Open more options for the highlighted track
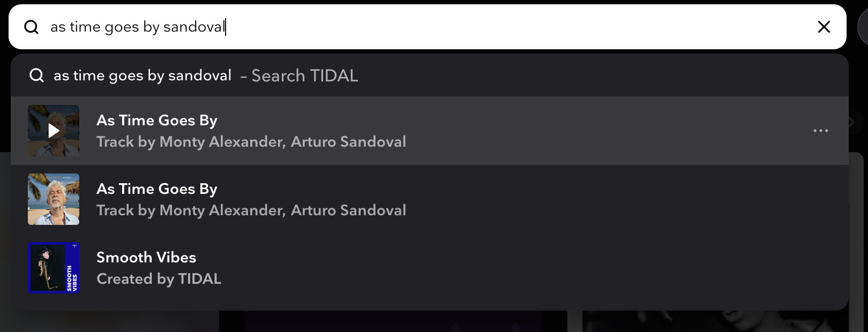 tap(820, 131)
